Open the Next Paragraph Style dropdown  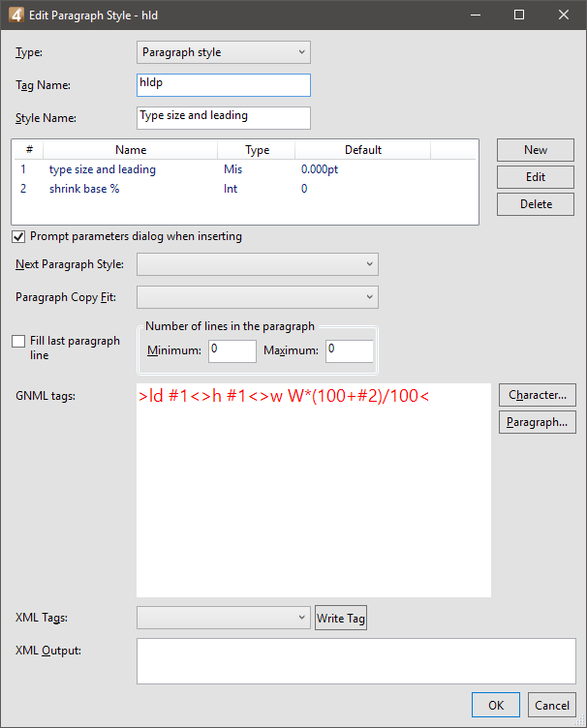[x=258, y=264]
